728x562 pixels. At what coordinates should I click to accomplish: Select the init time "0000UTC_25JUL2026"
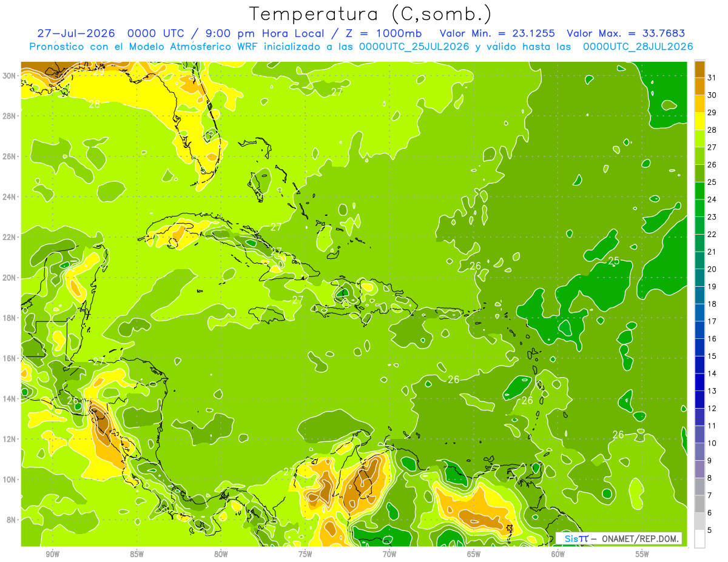[414, 47]
